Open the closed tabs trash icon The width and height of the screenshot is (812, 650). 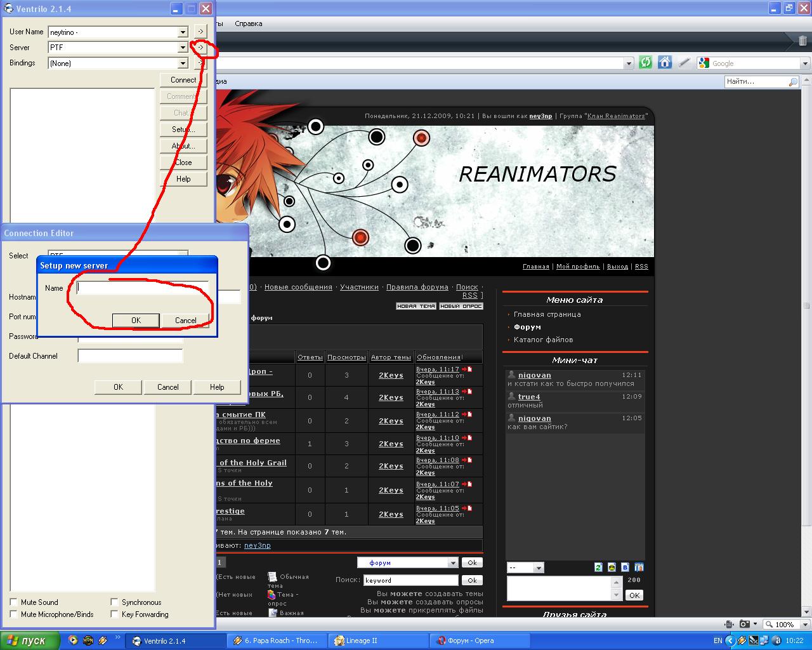click(802, 41)
